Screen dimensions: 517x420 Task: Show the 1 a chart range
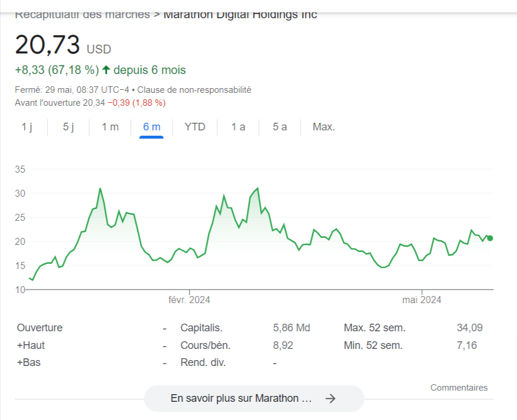click(238, 127)
